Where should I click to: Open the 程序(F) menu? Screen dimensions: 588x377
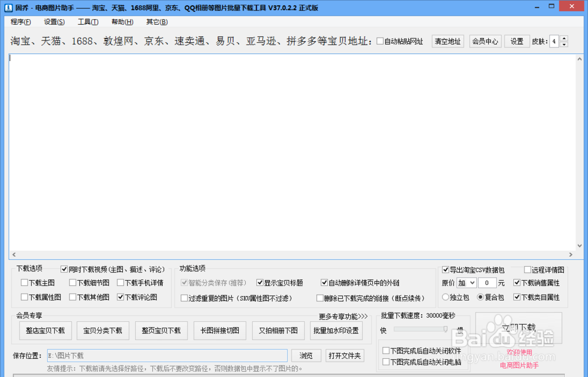pyautogui.click(x=21, y=22)
